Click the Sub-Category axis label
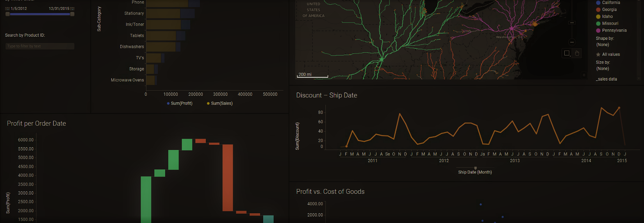Image resolution: width=644 pixels, height=223 pixels. pos(99,19)
